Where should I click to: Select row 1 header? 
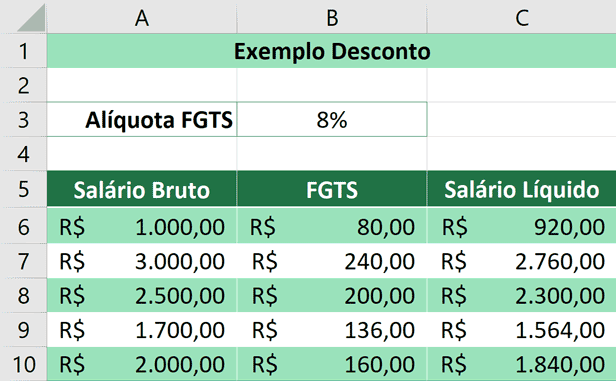[23, 51]
